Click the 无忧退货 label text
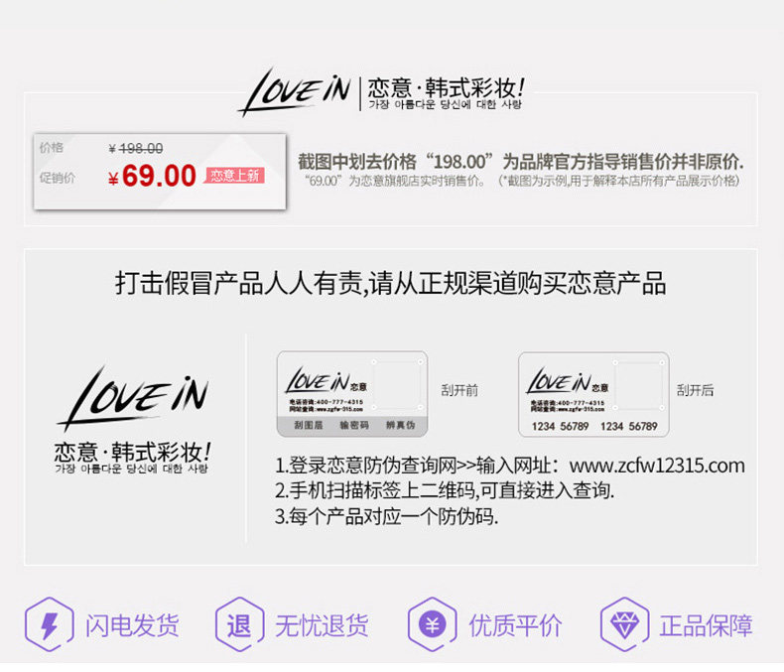The width and height of the screenshot is (784, 672). pyautogui.click(x=322, y=625)
